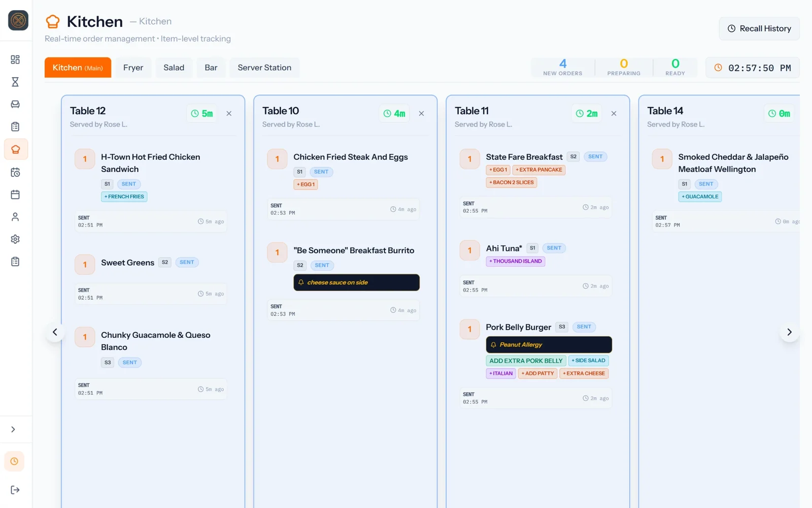Click the app logo at top left
Image resolution: width=812 pixels, height=508 pixels.
(x=18, y=20)
